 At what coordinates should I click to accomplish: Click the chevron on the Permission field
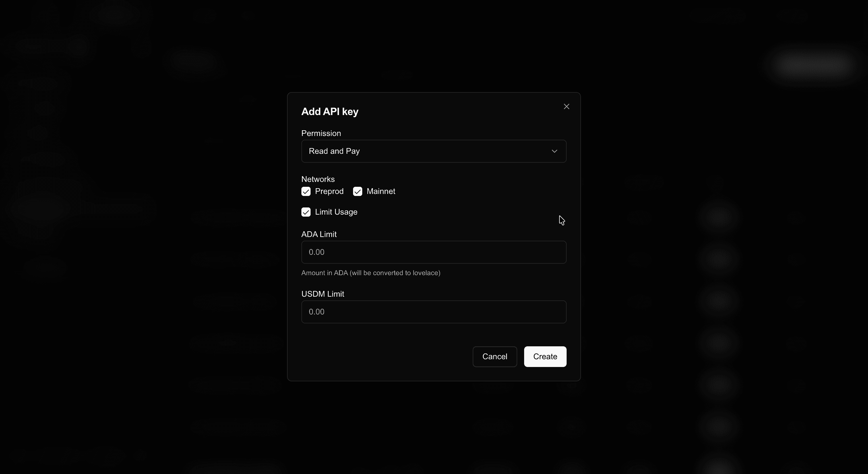point(555,151)
